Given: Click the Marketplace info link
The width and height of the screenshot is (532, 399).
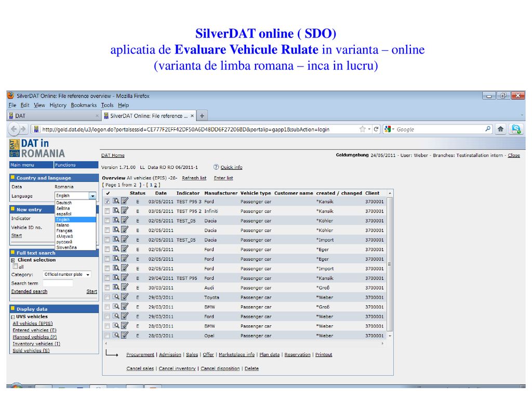Looking at the screenshot, I should click(236, 354).
